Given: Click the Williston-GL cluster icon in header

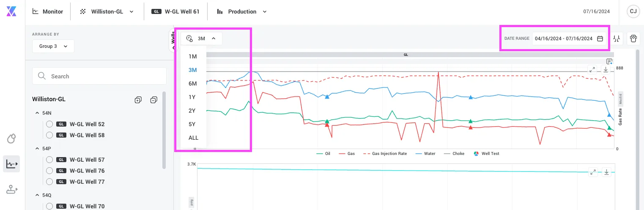Looking at the screenshot, I should [83, 12].
